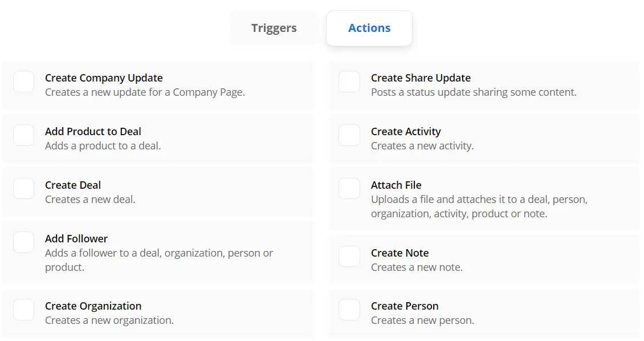Click the Attach File heading
This screenshot has width=644, height=341.
[396, 185]
